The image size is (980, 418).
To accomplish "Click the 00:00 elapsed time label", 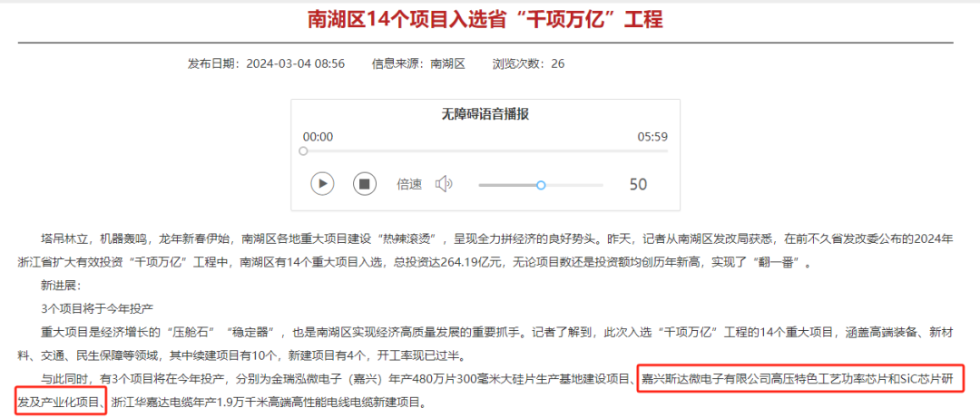I will (x=318, y=136).
